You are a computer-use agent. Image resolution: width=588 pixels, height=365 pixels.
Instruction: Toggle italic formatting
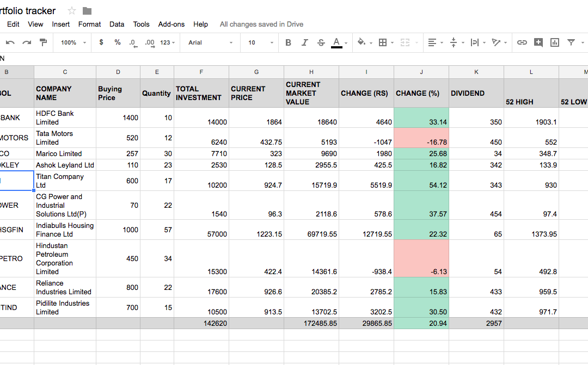(x=304, y=43)
